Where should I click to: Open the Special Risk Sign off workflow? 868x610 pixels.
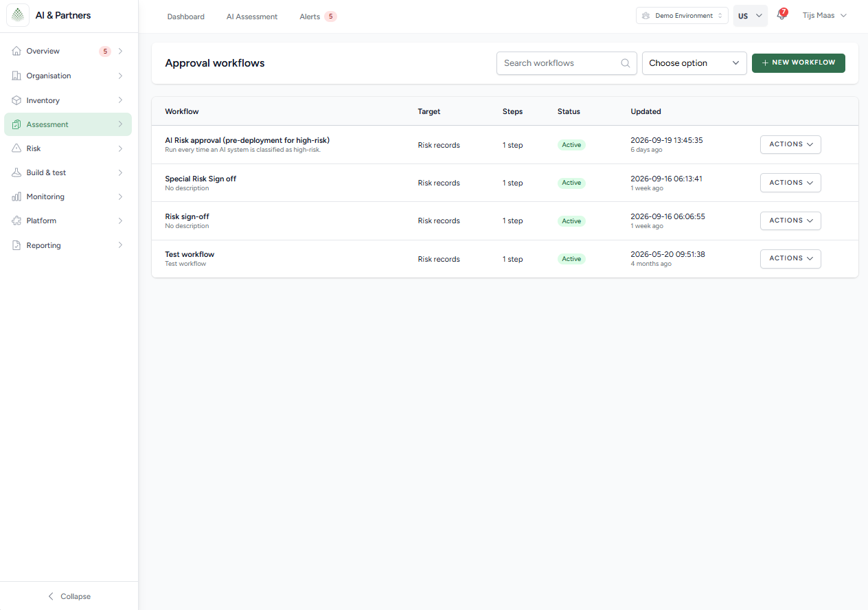[201, 179]
